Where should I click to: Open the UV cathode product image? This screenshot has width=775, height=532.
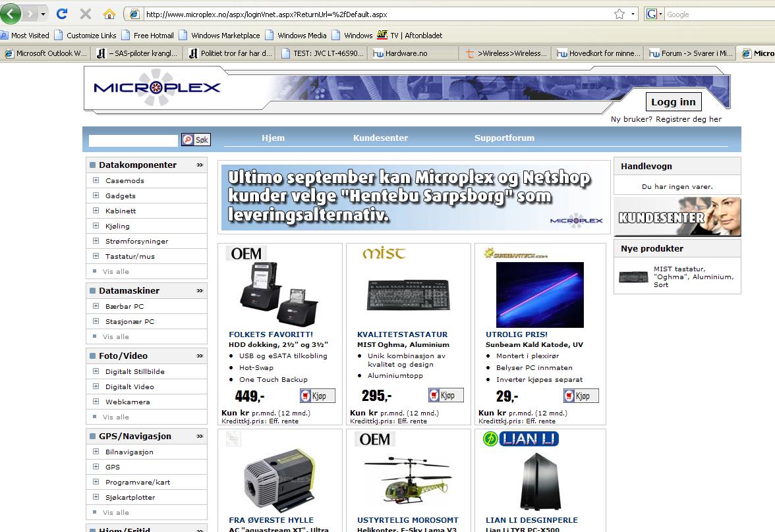click(540, 294)
